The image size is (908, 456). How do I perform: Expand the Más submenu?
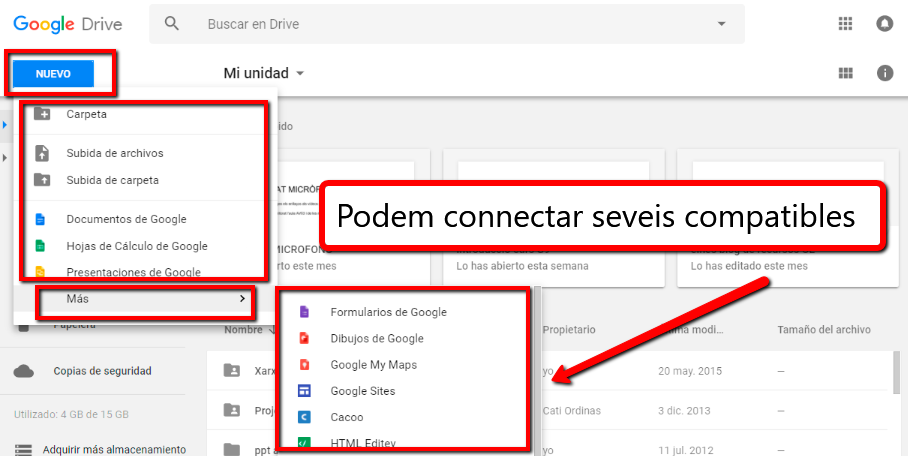pos(145,298)
